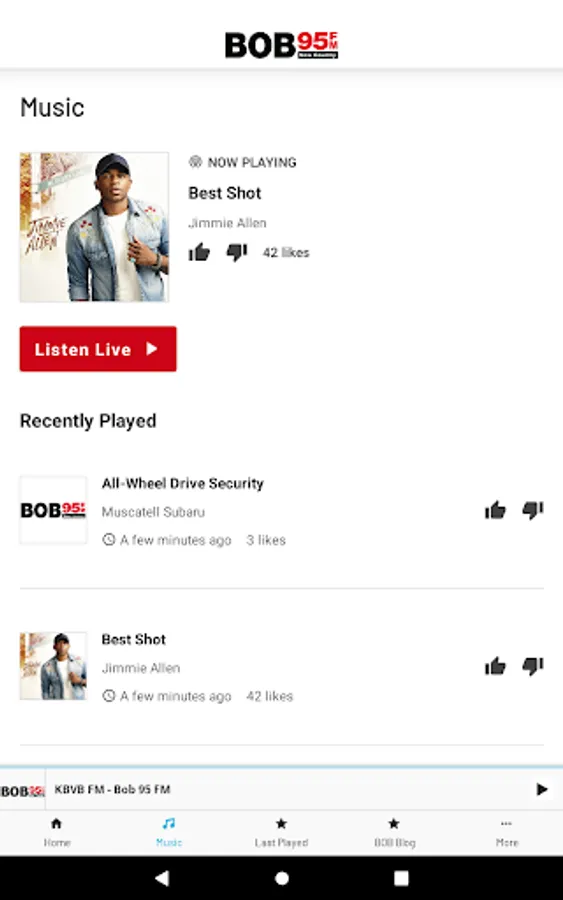Open the More menu tab
This screenshot has height=900, width=563.
point(506,832)
